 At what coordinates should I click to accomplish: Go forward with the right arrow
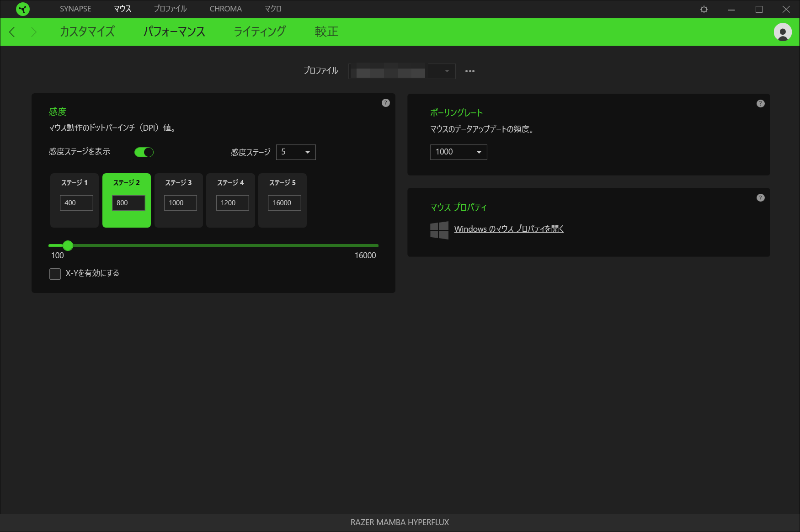[x=33, y=32]
